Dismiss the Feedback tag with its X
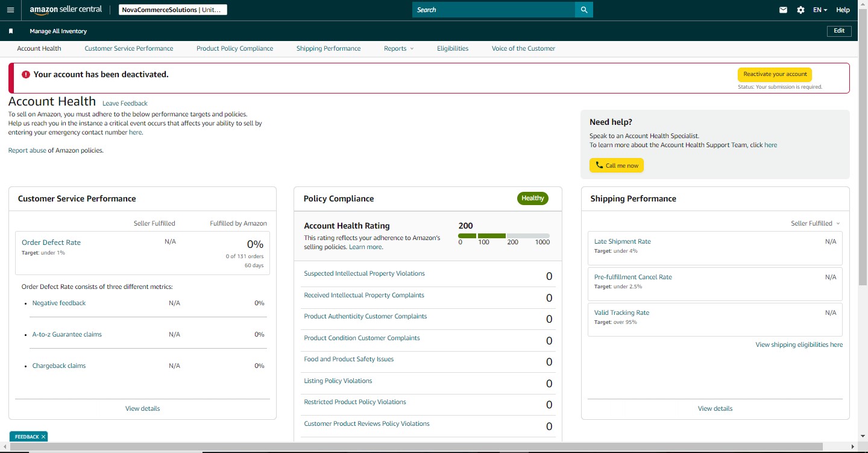Screen dimensions: 868x453 tap(43, 437)
